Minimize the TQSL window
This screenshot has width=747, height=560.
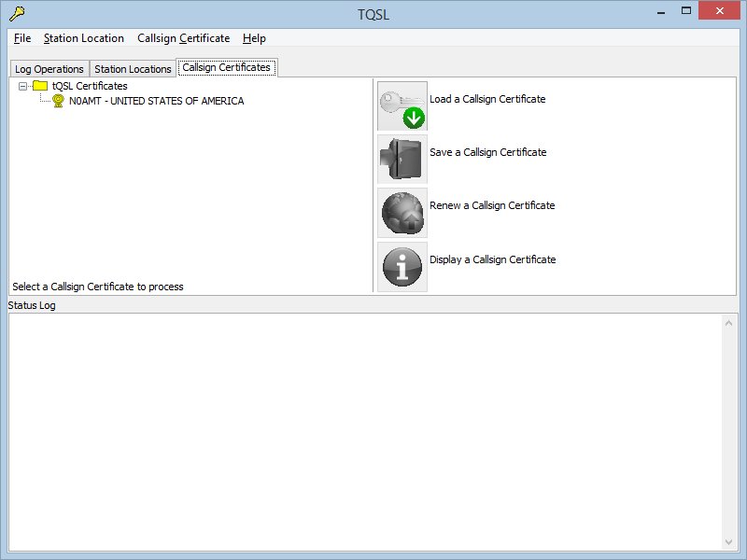click(x=661, y=11)
